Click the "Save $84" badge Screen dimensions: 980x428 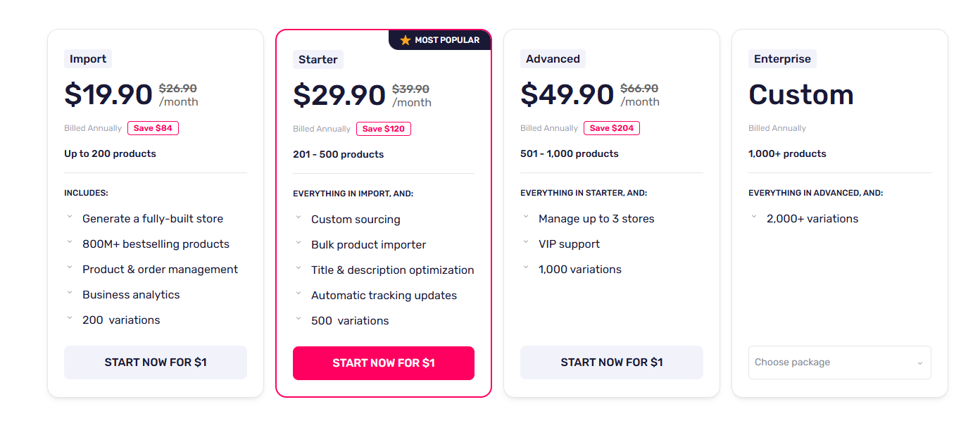[x=153, y=128]
